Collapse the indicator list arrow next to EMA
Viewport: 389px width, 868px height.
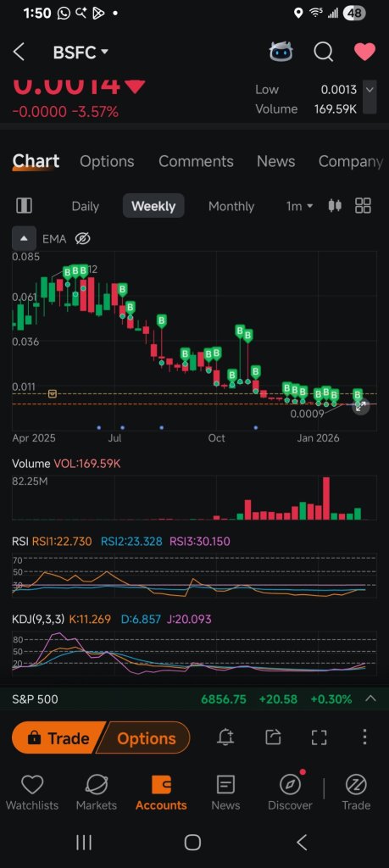pos(24,238)
